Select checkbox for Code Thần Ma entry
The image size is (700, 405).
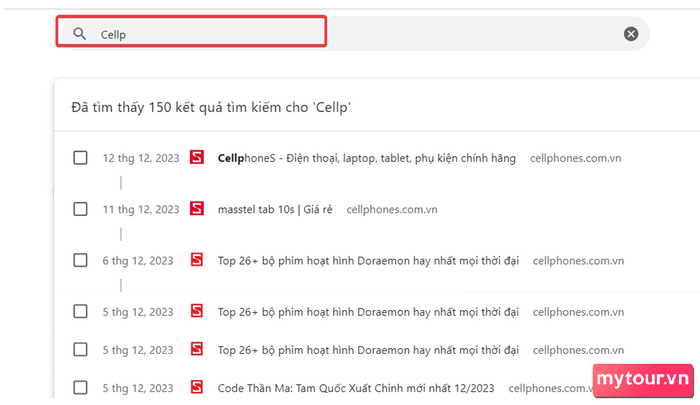[x=80, y=388]
